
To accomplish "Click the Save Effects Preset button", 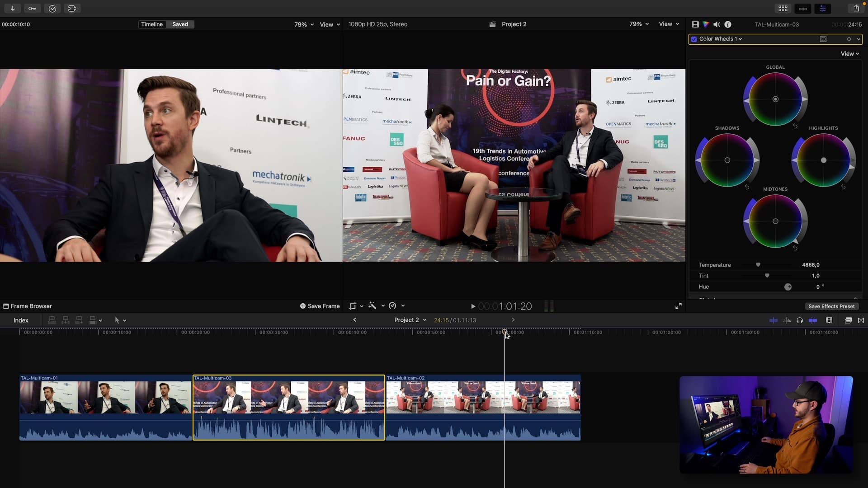I will (x=831, y=306).
